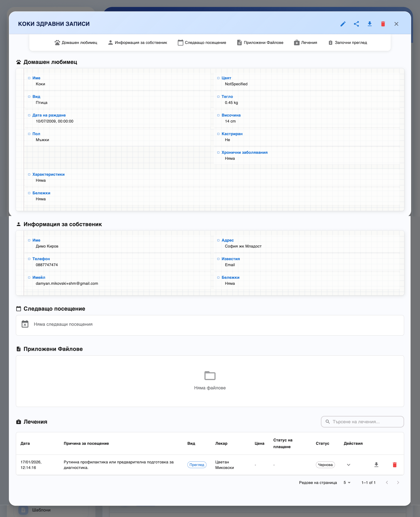Click the Преглед type chip in table
Screen dimensions: 420x517
(x=197, y=464)
